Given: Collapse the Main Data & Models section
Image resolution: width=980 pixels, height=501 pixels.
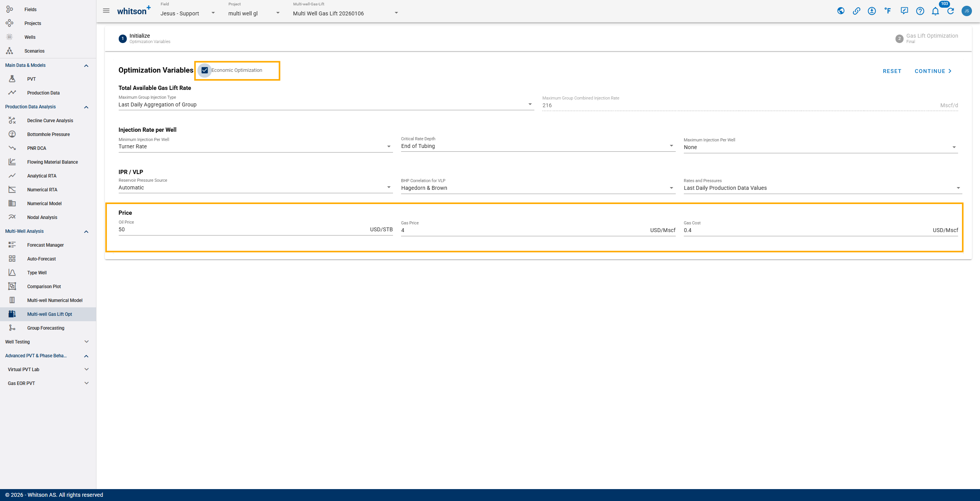Looking at the screenshot, I should tap(86, 66).
